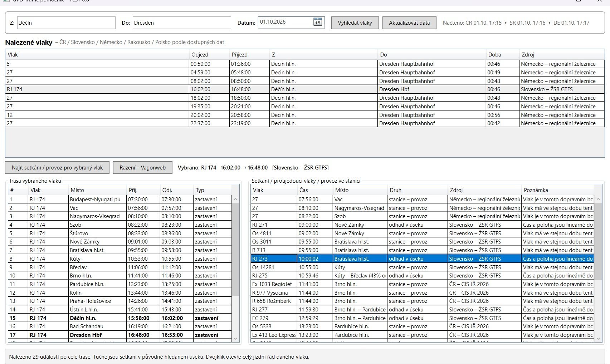Click the Doba column header
Image resolution: width=610 pixels, height=364 pixels.
pyautogui.click(x=503, y=55)
